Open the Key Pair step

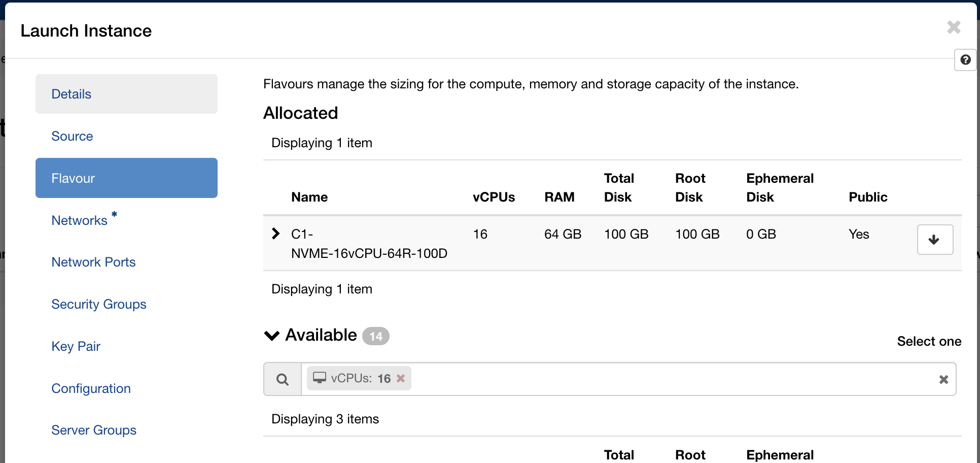(x=126, y=346)
